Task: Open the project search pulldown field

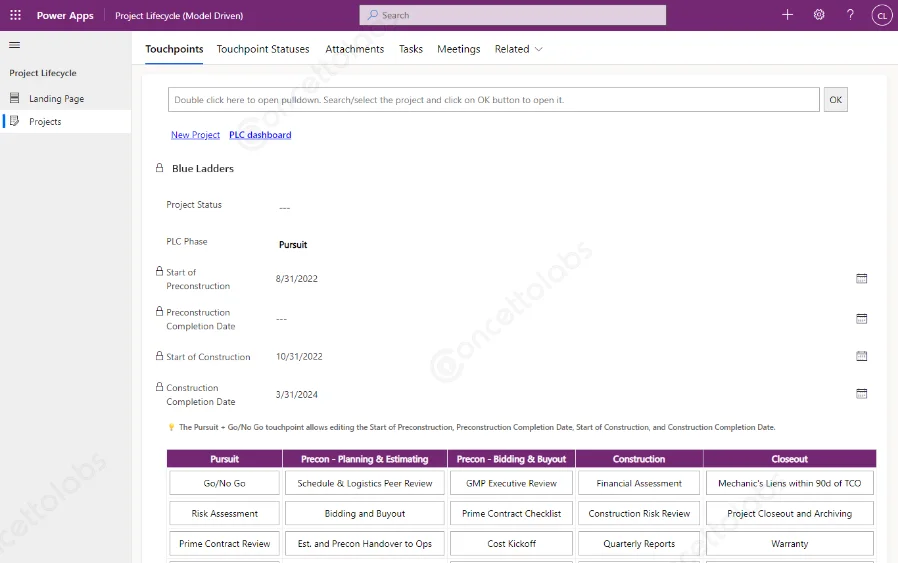Action: point(493,100)
